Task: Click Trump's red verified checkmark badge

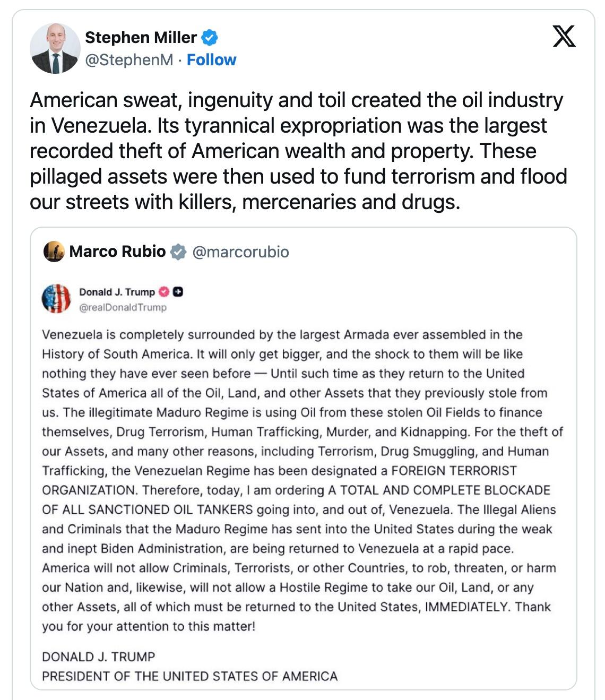Action: 164,292
